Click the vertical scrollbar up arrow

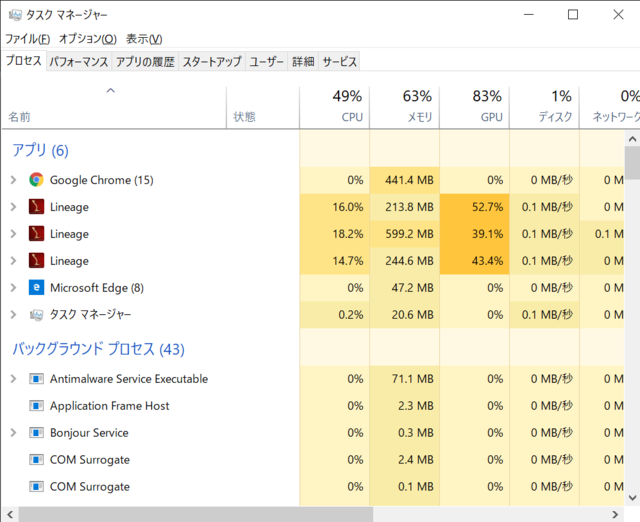(632, 139)
